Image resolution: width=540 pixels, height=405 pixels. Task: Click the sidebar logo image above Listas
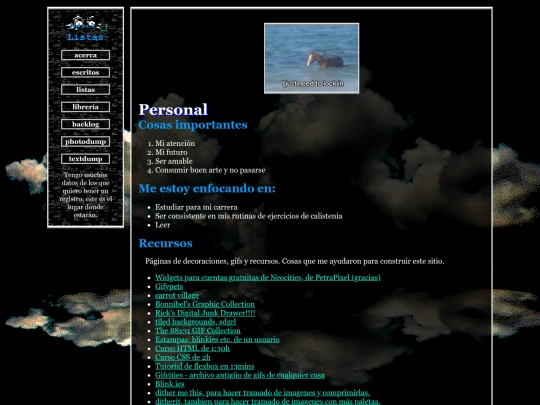pos(86,23)
